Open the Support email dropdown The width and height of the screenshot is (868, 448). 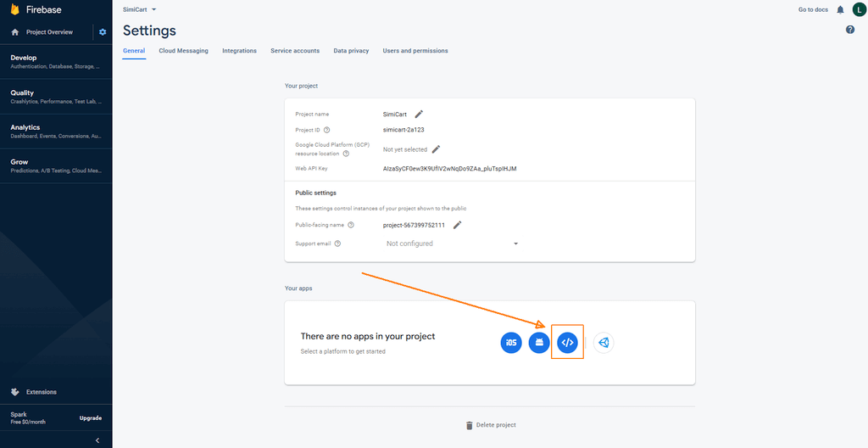point(452,244)
